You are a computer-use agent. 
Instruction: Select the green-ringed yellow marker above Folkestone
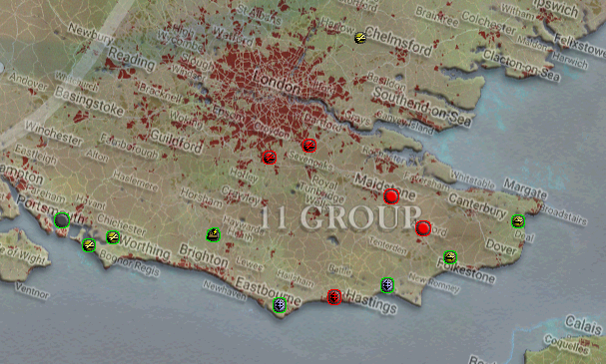pos(450,256)
